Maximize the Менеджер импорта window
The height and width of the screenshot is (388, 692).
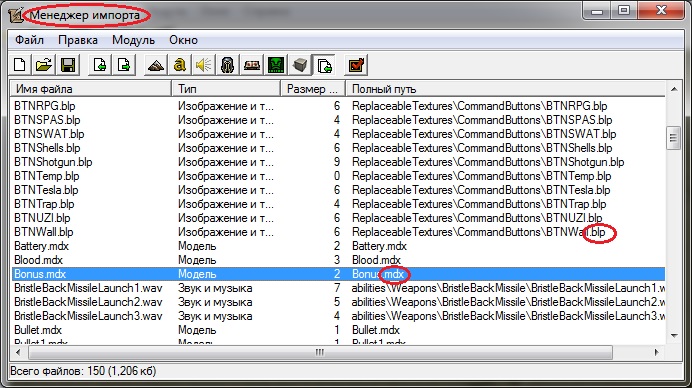click(x=624, y=11)
